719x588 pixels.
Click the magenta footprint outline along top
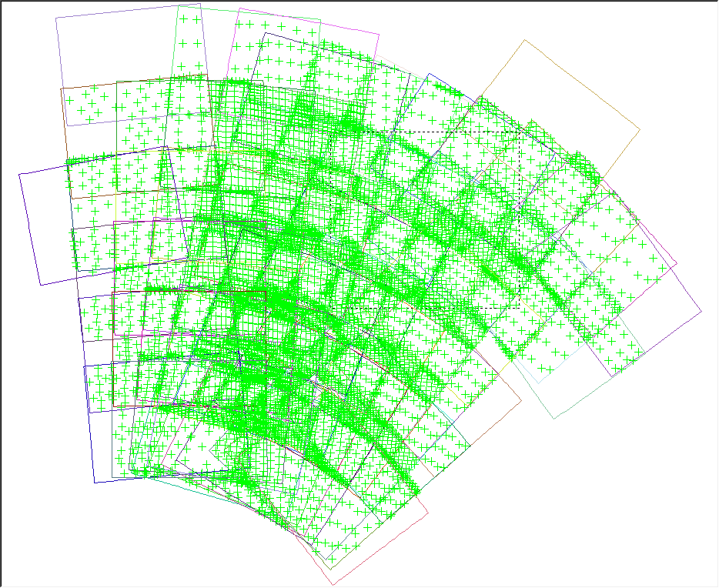308,21
